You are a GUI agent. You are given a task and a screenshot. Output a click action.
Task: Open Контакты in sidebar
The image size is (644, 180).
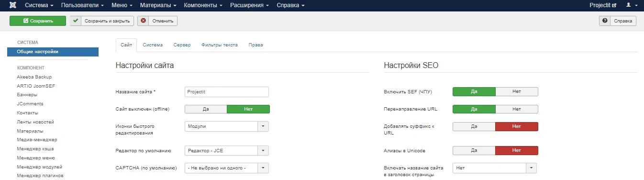tap(28, 112)
